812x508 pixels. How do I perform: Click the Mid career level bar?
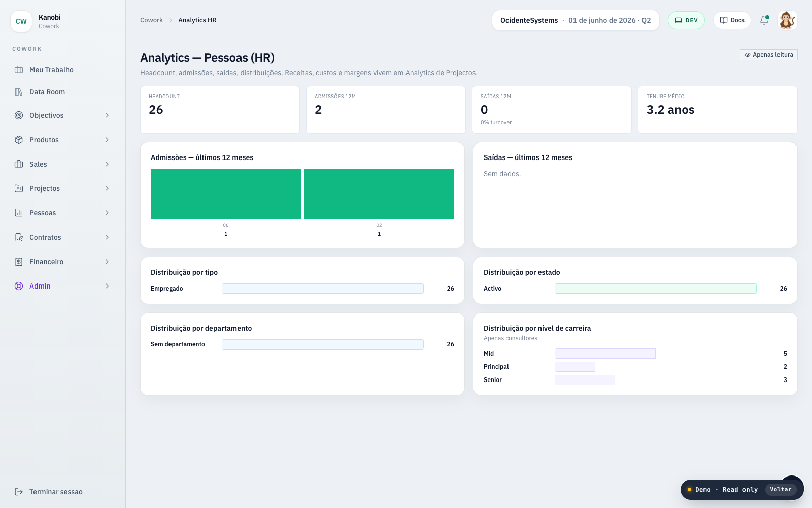[605, 354]
